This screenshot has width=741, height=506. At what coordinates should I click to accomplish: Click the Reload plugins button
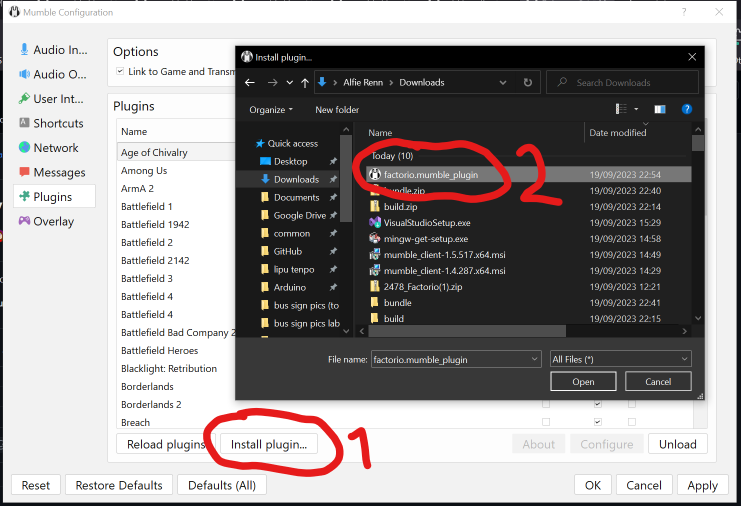[x=166, y=444]
